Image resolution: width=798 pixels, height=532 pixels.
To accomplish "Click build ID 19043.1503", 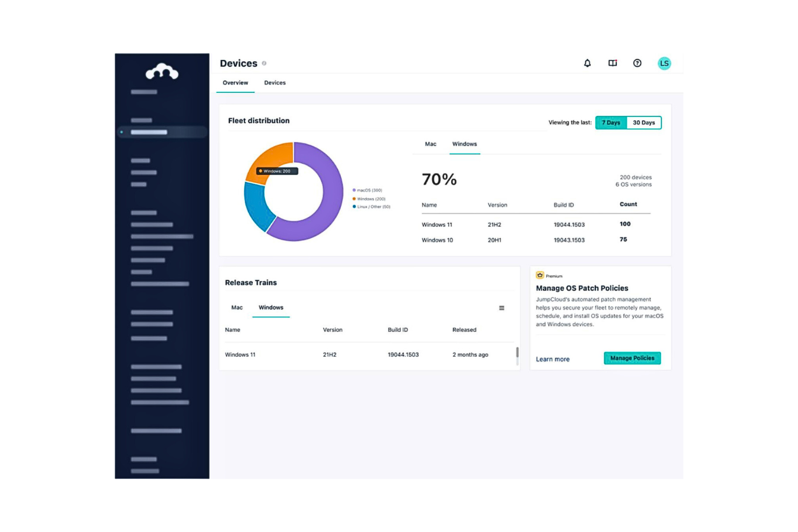I will 569,240.
